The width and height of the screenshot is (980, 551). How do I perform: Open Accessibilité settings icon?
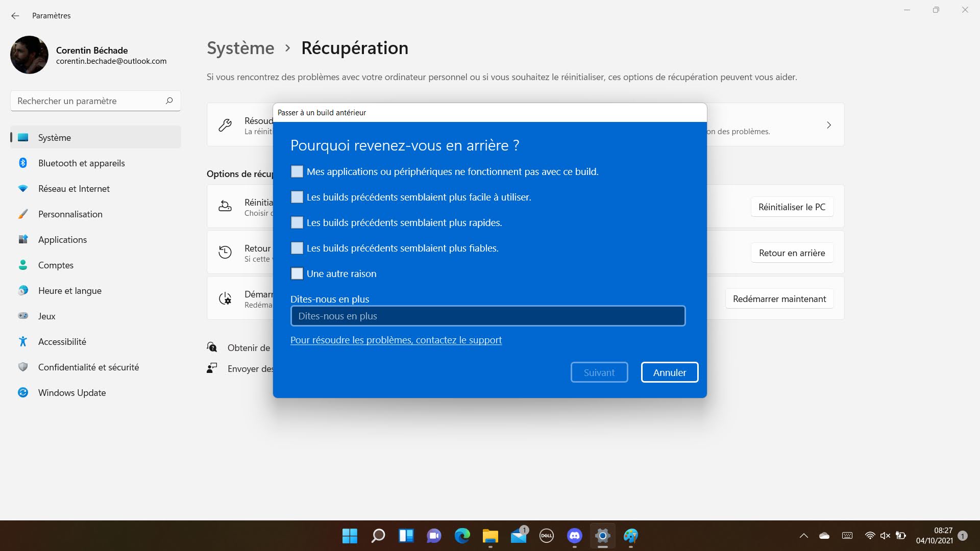pos(23,341)
